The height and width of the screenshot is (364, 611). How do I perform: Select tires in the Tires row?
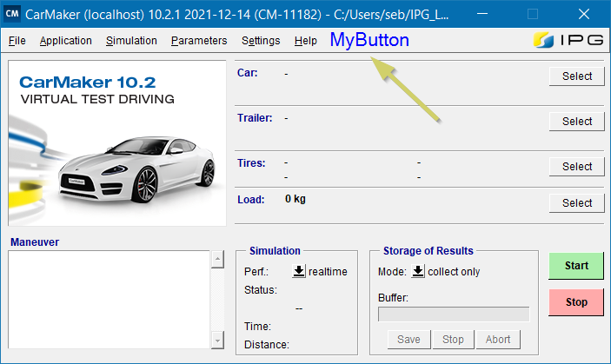tap(577, 167)
